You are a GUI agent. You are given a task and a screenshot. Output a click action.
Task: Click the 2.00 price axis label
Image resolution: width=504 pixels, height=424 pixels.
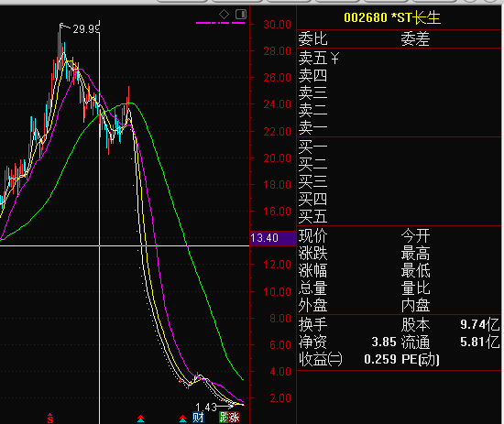[x=280, y=398]
